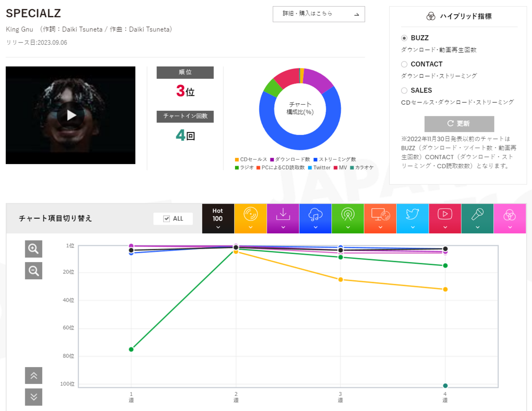The width and height of the screenshot is (532, 411).
Task: Click the hybrid indicator circles icon
Action: coord(430,16)
